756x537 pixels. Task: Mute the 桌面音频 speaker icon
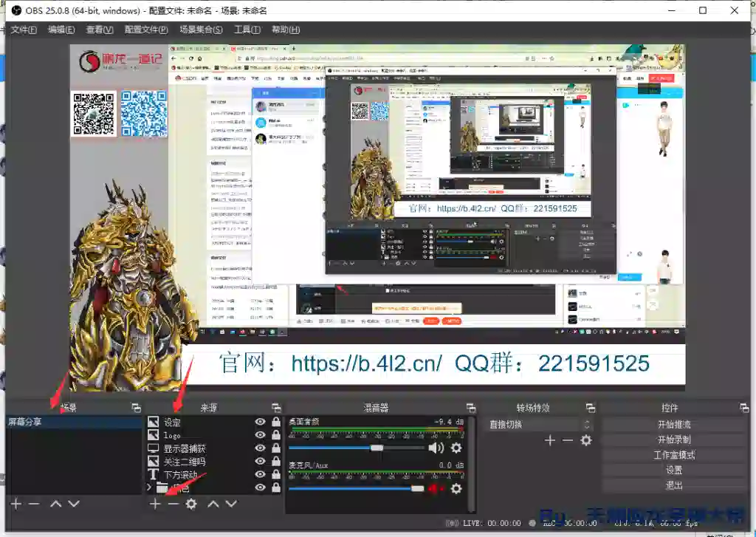pos(436,448)
